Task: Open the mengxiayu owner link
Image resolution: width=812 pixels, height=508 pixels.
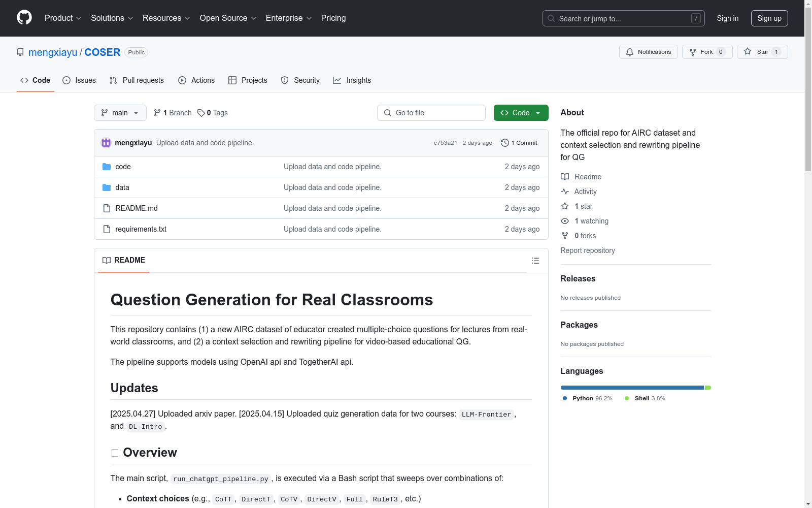Action: [x=53, y=52]
